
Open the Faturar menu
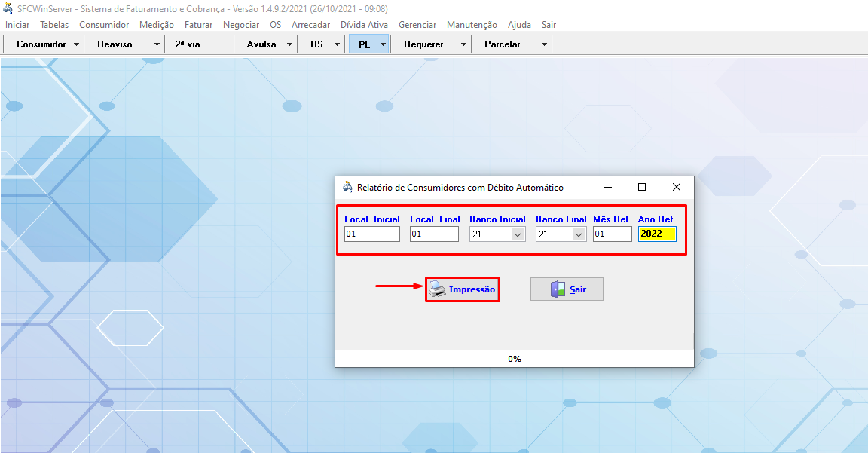[198, 25]
